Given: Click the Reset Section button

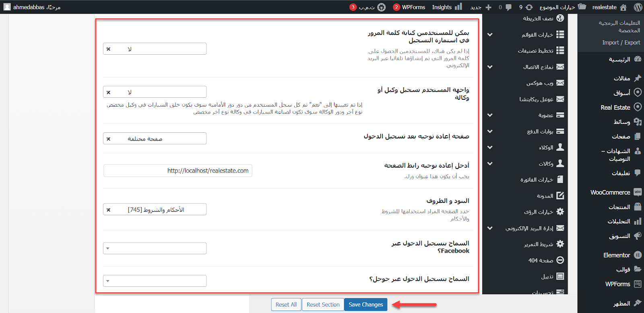Looking at the screenshot, I should [x=323, y=305].
